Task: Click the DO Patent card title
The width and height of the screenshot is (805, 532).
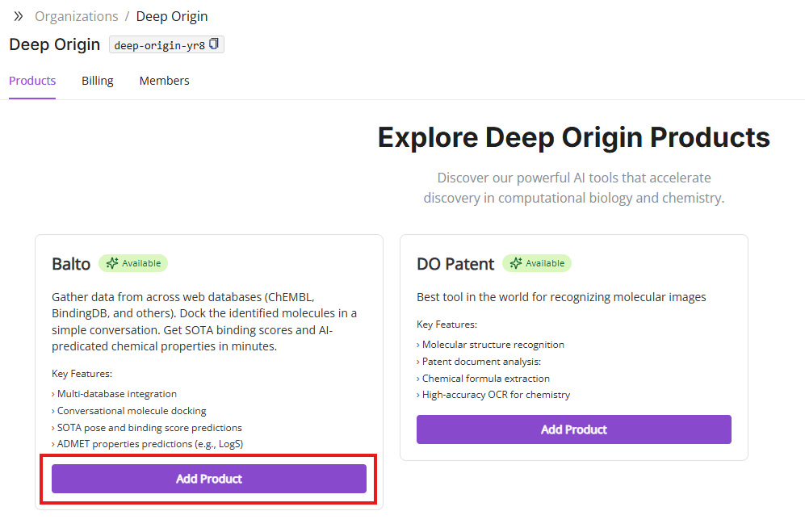Action: [455, 264]
